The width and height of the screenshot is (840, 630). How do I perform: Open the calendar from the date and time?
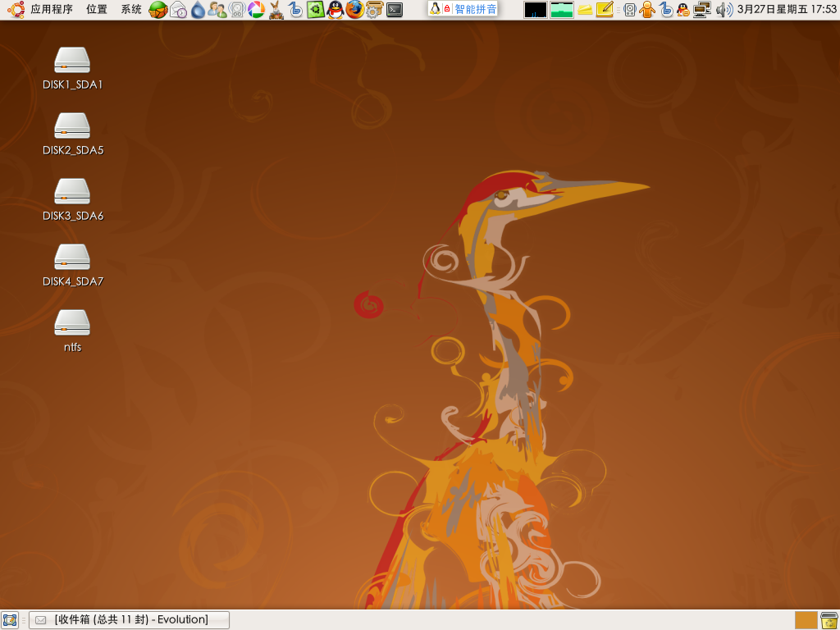(x=787, y=9)
